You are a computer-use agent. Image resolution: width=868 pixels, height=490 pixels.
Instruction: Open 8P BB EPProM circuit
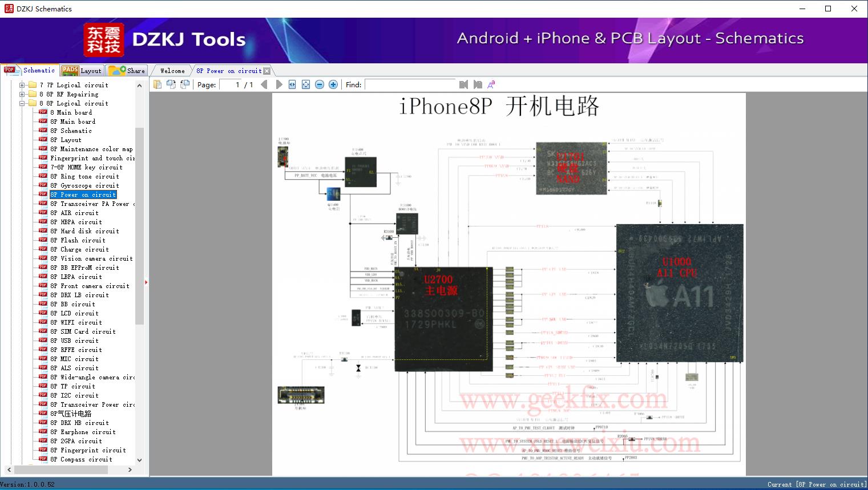click(x=84, y=268)
